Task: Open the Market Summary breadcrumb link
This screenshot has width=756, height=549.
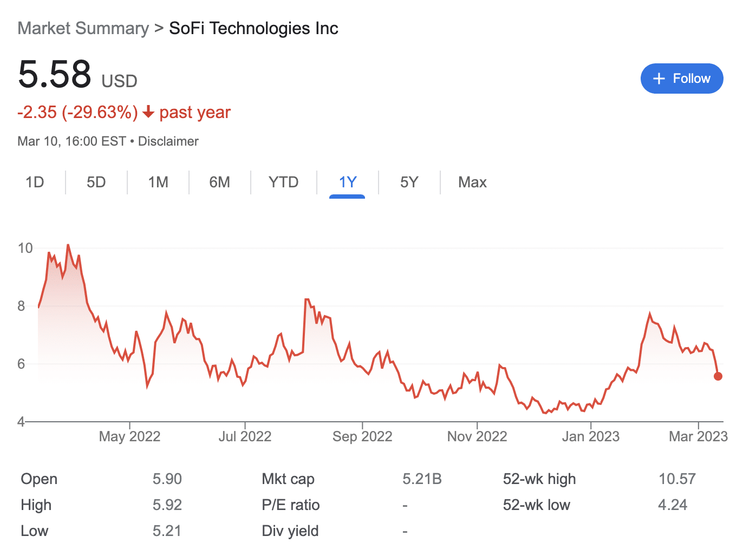Action: [x=83, y=28]
